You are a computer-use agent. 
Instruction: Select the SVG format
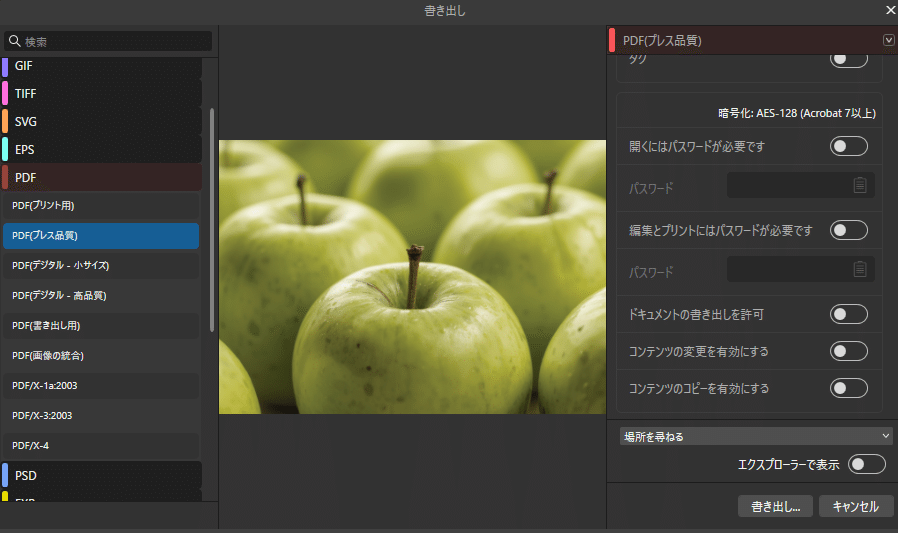(x=102, y=121)
